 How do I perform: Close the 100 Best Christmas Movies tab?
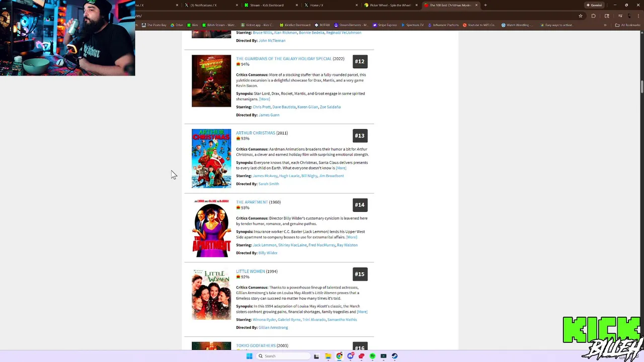click(x=476, y=5)
